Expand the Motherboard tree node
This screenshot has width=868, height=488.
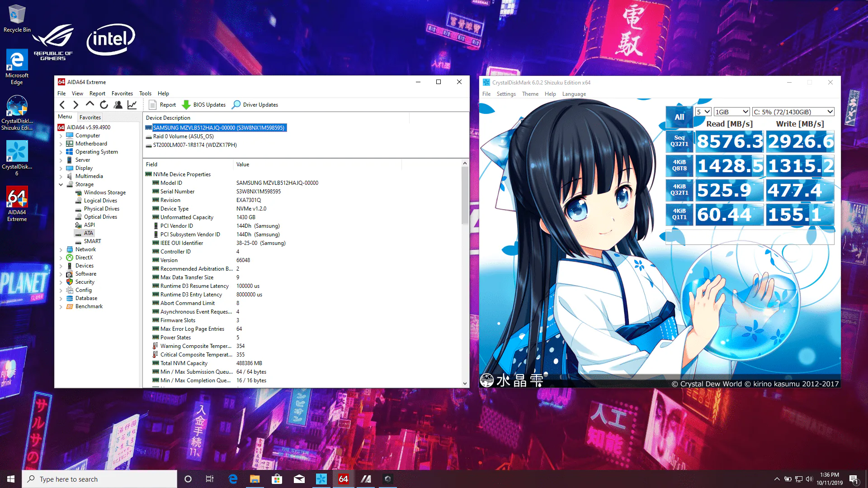[61, 144]
